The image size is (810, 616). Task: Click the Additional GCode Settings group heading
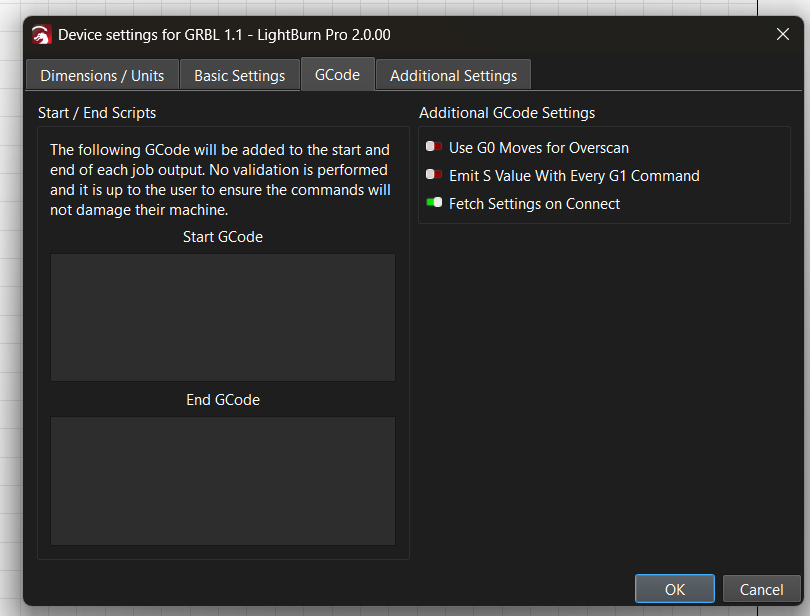[507, 113]
